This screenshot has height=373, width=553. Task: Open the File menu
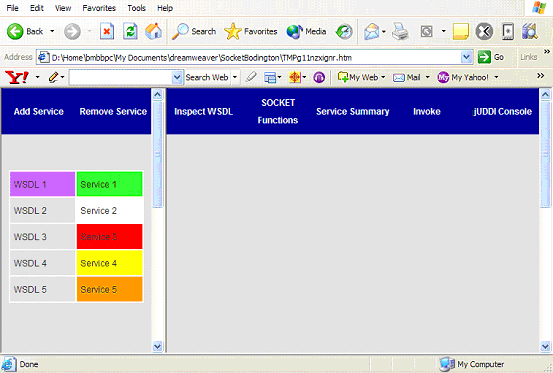click(12, 8)
